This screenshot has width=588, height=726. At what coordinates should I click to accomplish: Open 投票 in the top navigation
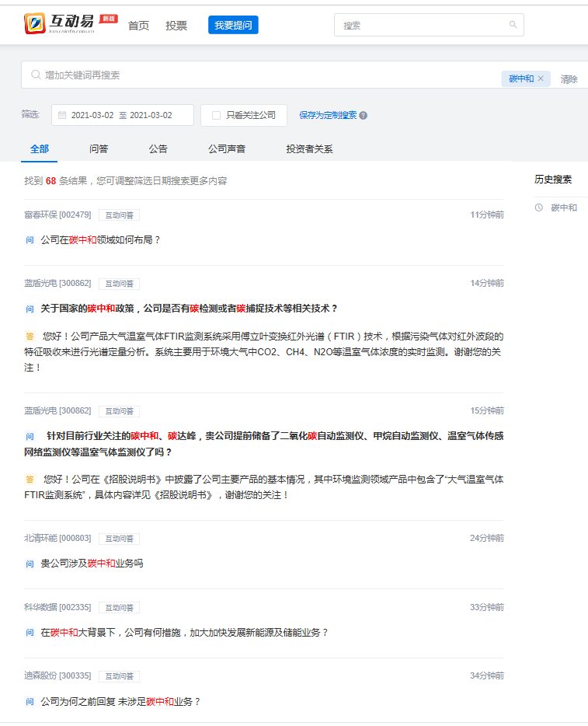[x=176, y=26]
